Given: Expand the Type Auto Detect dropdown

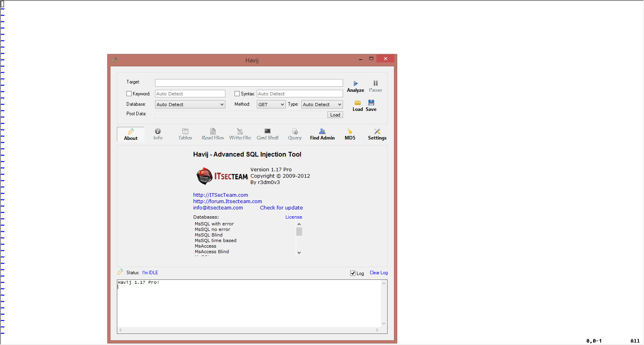Looking at the screenshot, I should tap(322, 105).
